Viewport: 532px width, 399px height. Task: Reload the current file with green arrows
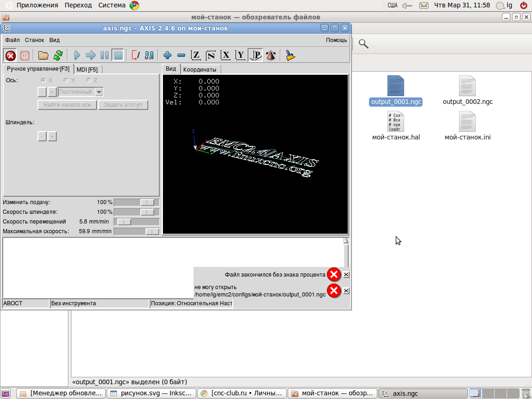pos(58,55)
